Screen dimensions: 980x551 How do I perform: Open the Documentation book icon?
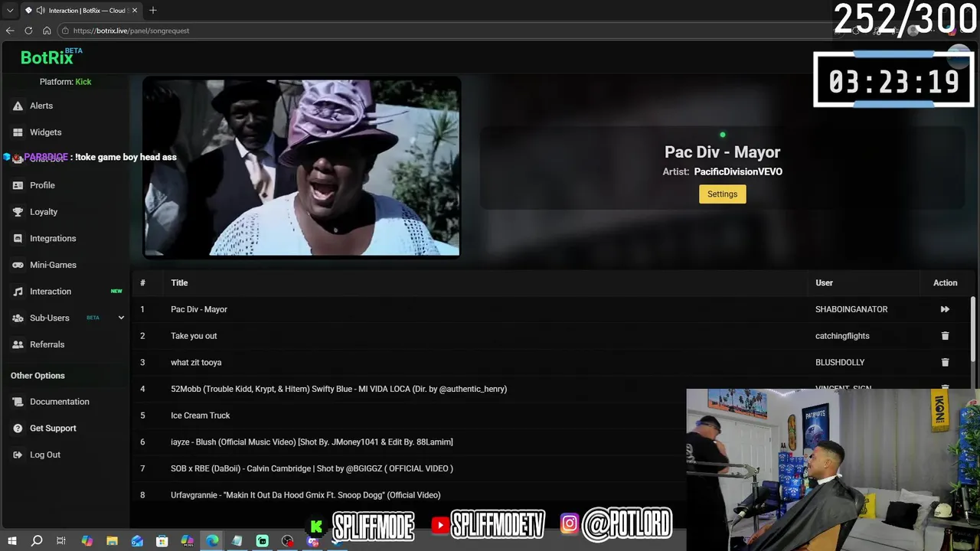pos(18,402)
